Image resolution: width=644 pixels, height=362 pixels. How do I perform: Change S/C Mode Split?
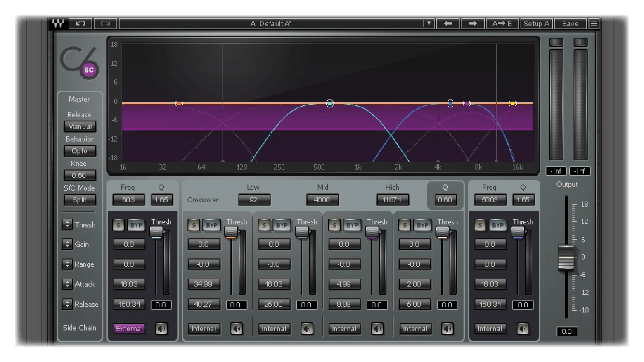[x=80, y=200]
